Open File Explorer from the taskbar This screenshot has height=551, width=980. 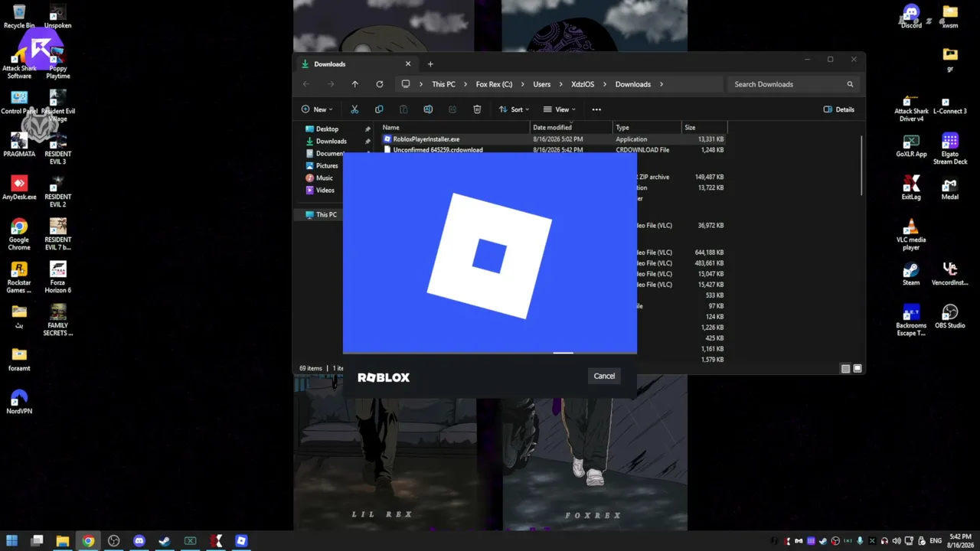tap(63, 541)
